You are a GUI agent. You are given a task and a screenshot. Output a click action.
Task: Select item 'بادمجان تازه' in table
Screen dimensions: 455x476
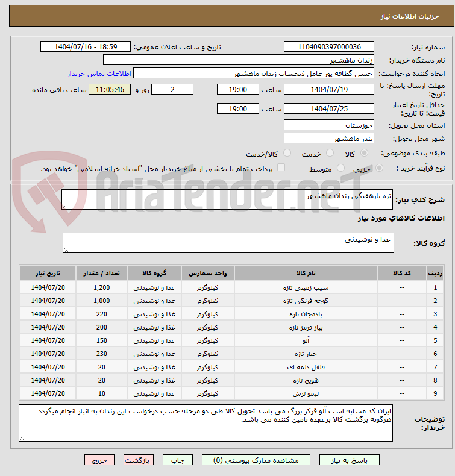pos(306,314)
